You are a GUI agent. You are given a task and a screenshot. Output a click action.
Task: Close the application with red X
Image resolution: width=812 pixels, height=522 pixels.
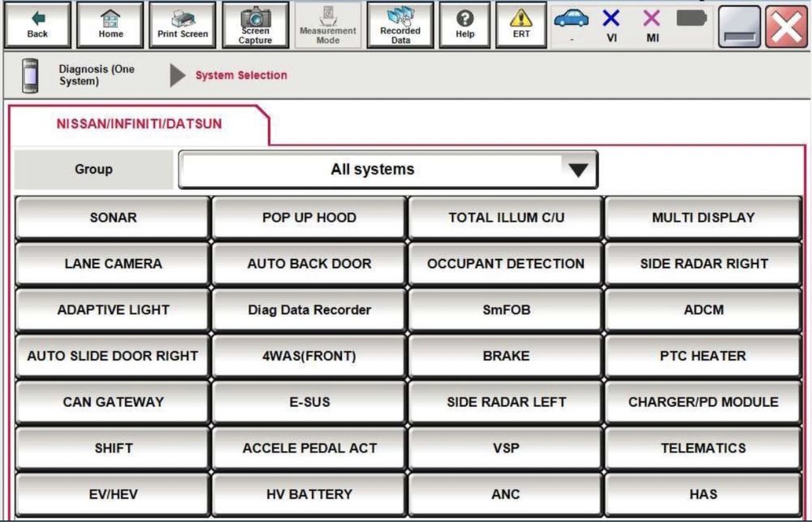click(786, 26)
